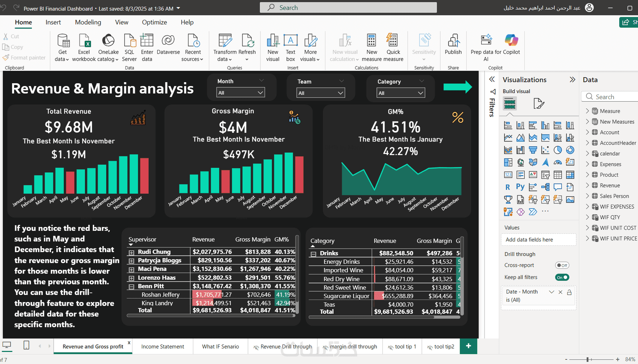Image resolution: width=638 pixels, height=364 pixels.
Task: Switch to What IF Senario page
Action: click(x=220, y=346)
